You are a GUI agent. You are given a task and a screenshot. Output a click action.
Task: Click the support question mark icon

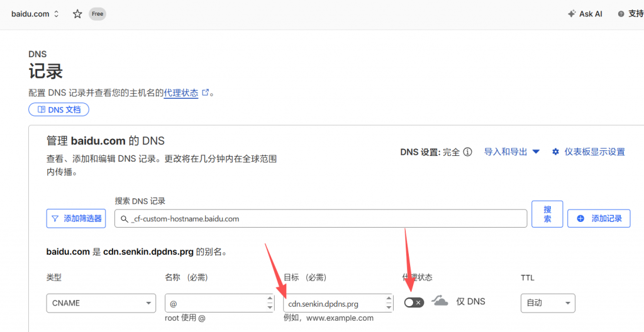click(x=621, y=14)
